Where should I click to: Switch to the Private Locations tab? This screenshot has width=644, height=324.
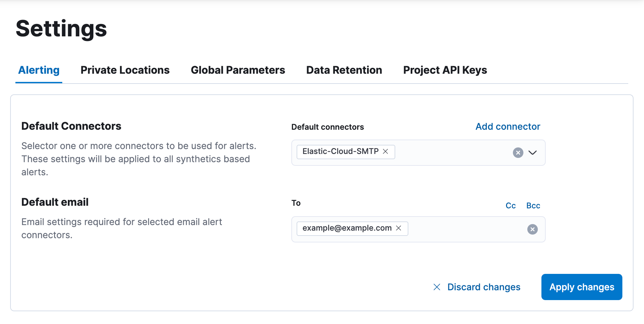pyautogui.click(x=125, y=70)
